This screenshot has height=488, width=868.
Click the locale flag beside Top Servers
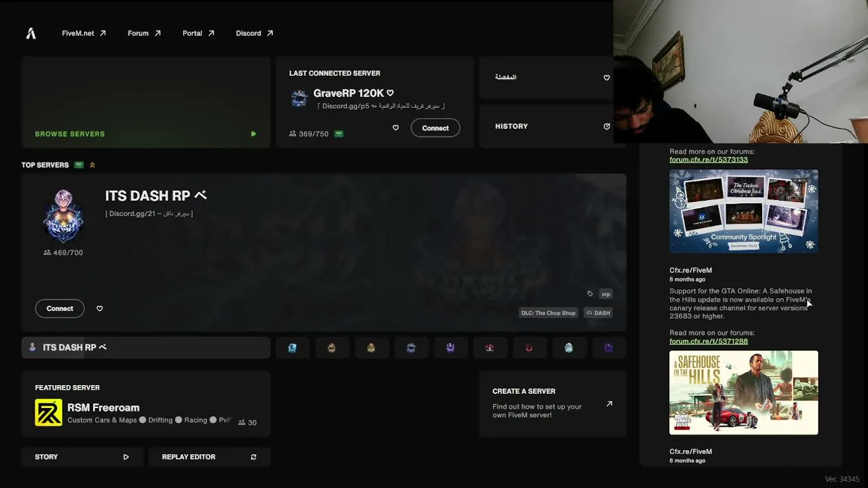(79, 165)
